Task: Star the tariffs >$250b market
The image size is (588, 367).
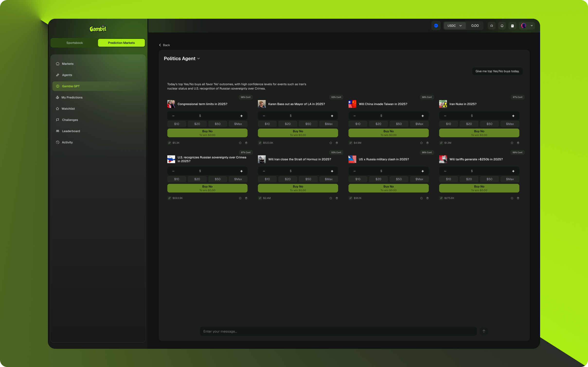Action: pos(512,198)
